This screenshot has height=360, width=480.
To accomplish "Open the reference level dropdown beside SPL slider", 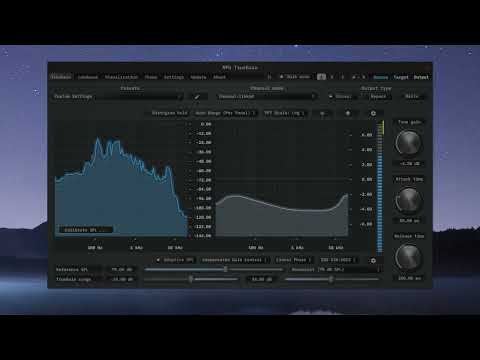I will (x=336, y=269).
